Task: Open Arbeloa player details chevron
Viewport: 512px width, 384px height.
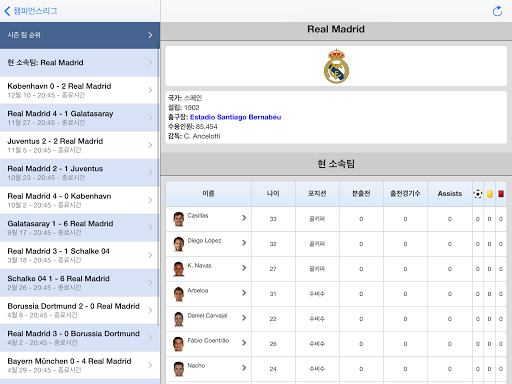Action: 244,293
